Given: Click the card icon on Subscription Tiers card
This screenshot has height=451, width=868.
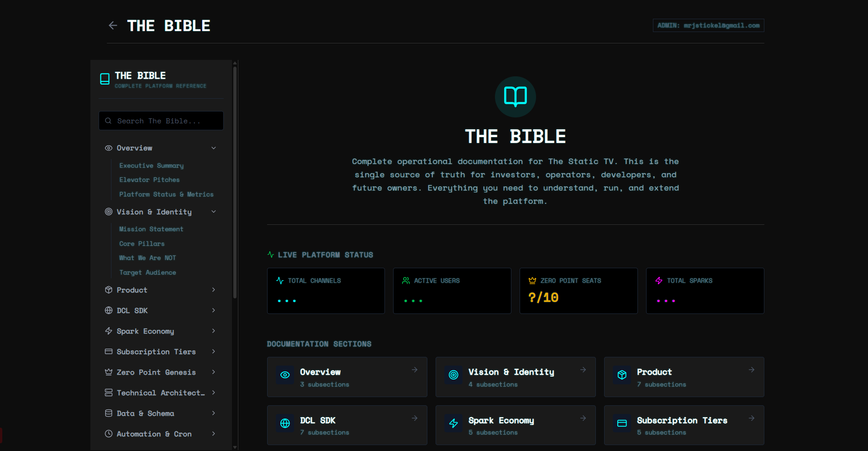Looking at the screenshot, I should click(622, 424).
